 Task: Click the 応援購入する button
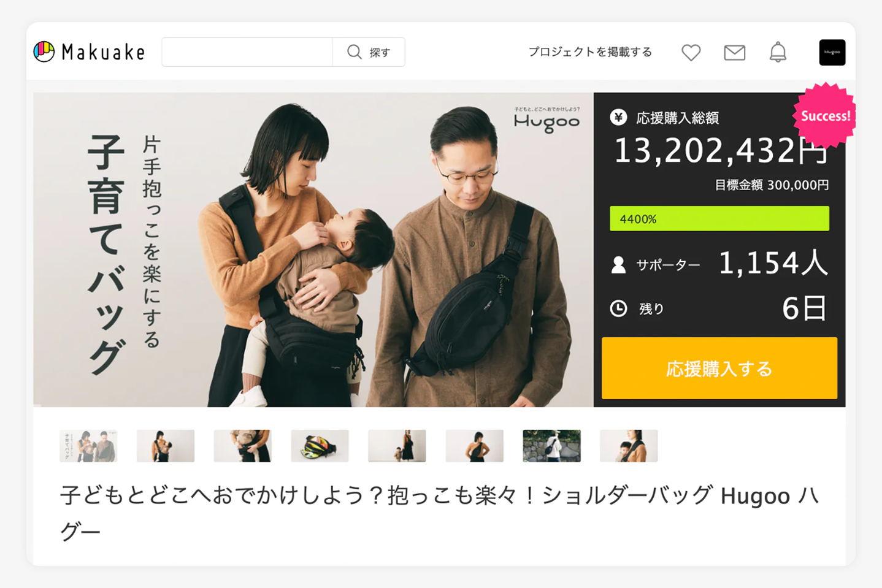coord(719,368)
